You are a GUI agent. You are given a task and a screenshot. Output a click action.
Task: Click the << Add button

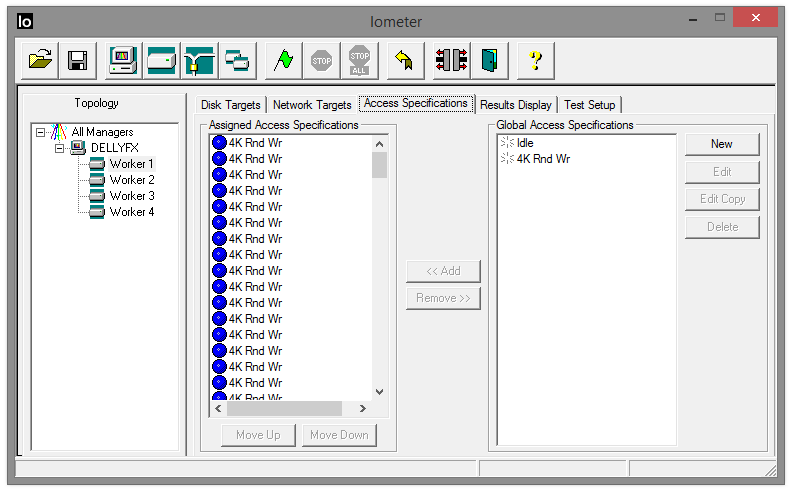[x=443, y=271]
